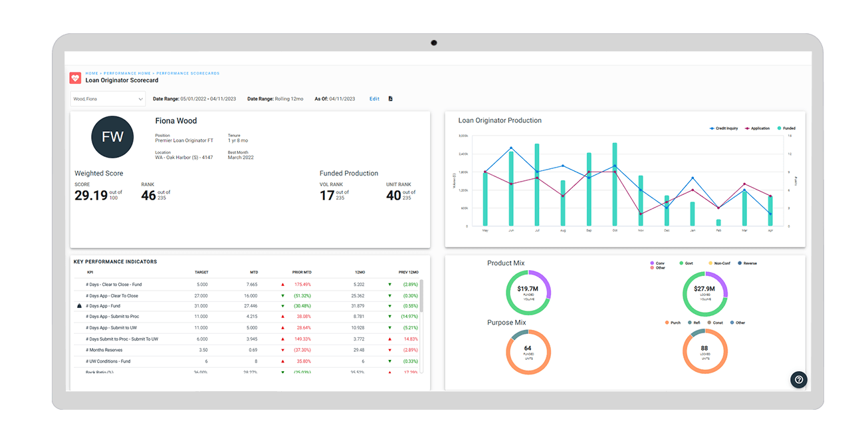The width and height of the screenshot is (868, 443).
Task: Open the help question-mark button
Action: (x=799, y=379)
